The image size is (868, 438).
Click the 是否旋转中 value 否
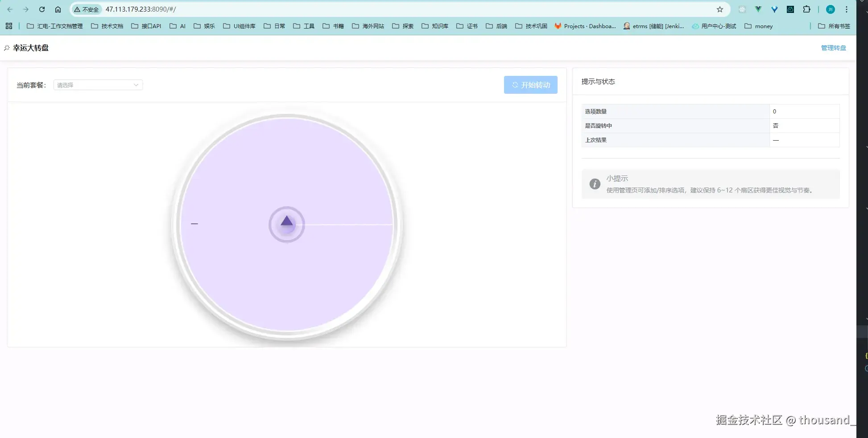776,125
